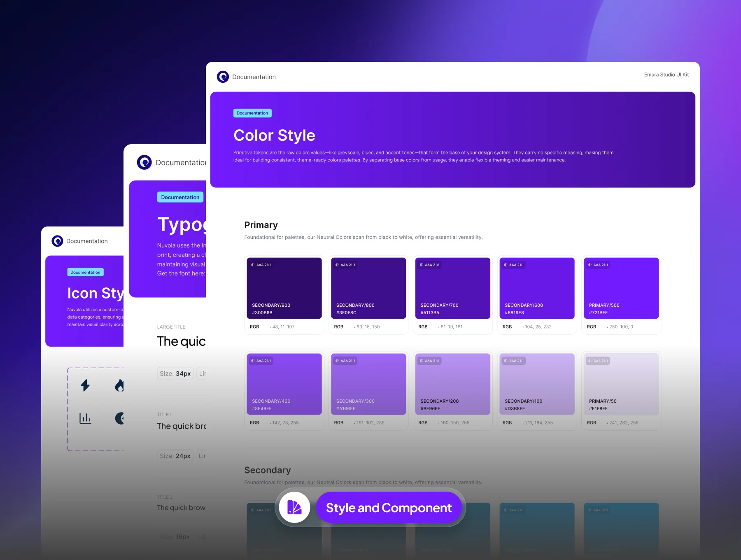741x560 pixels.
Task: Click RGB value 104, 25, 232
Action: [538, 327]
